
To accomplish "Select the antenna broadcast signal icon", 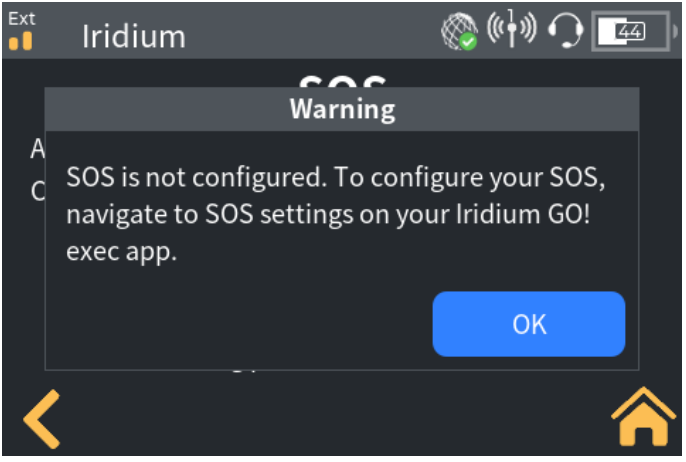I will (x=511, y=28).
